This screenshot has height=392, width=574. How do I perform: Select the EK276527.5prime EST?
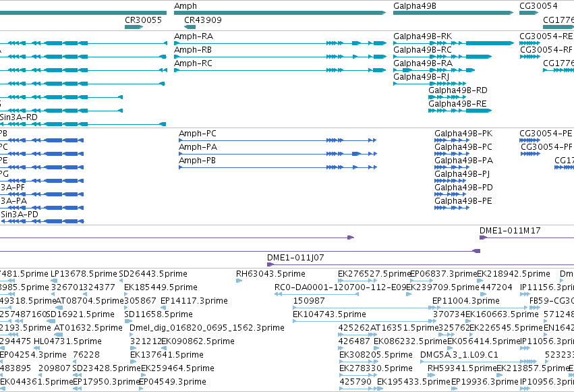coord(357,281)
